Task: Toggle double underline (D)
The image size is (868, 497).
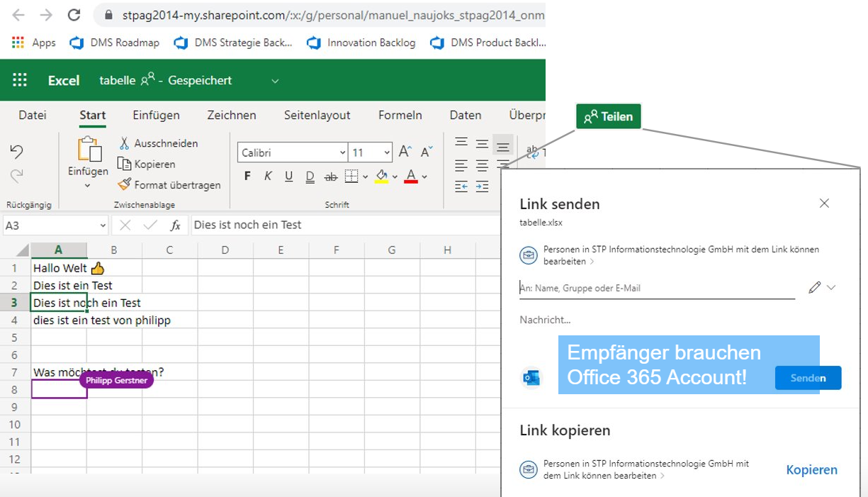Action: [310, 176]
